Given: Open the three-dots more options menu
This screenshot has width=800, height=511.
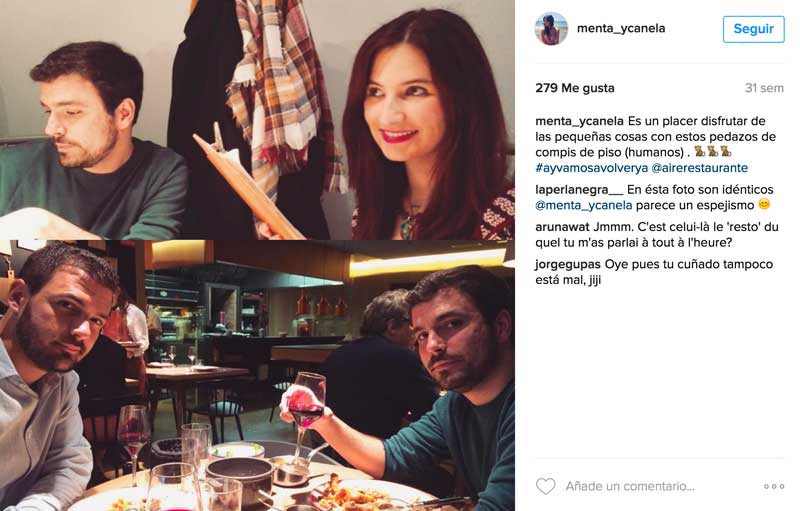Looking at the screenshot, I should click(x=774, y=487).
